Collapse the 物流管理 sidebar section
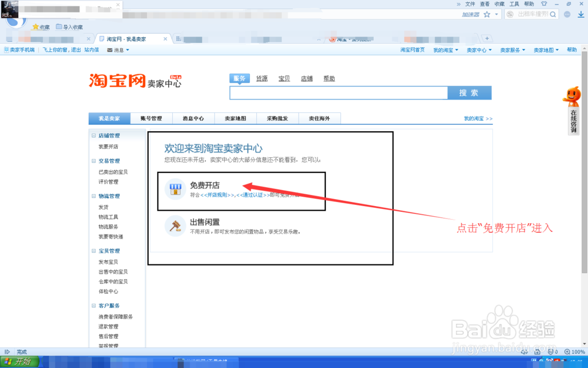Viewport: 588px width, 368px height. [93, 196]
